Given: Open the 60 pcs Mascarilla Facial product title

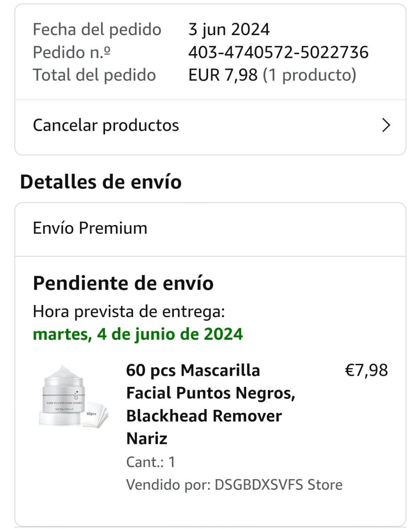Looking at the screenshot, I should click(210, 404).
